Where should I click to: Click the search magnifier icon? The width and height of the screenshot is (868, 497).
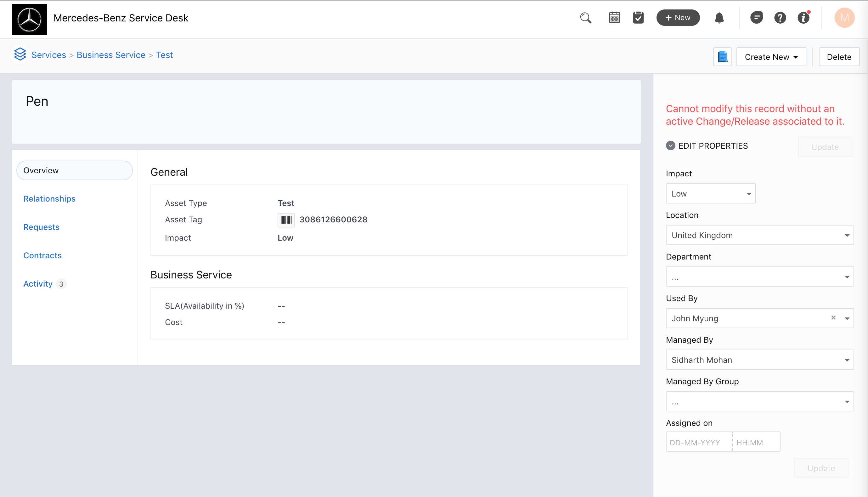pos(585,18)
